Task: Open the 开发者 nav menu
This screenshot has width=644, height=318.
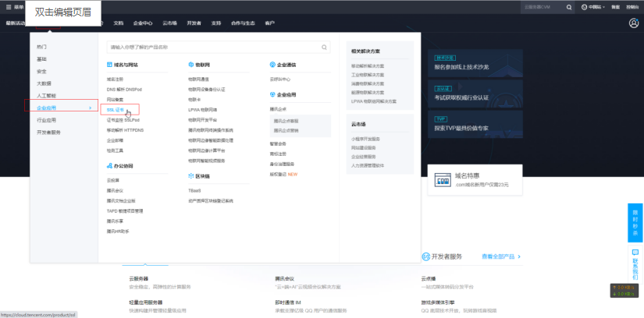Action: pos(194,23)
